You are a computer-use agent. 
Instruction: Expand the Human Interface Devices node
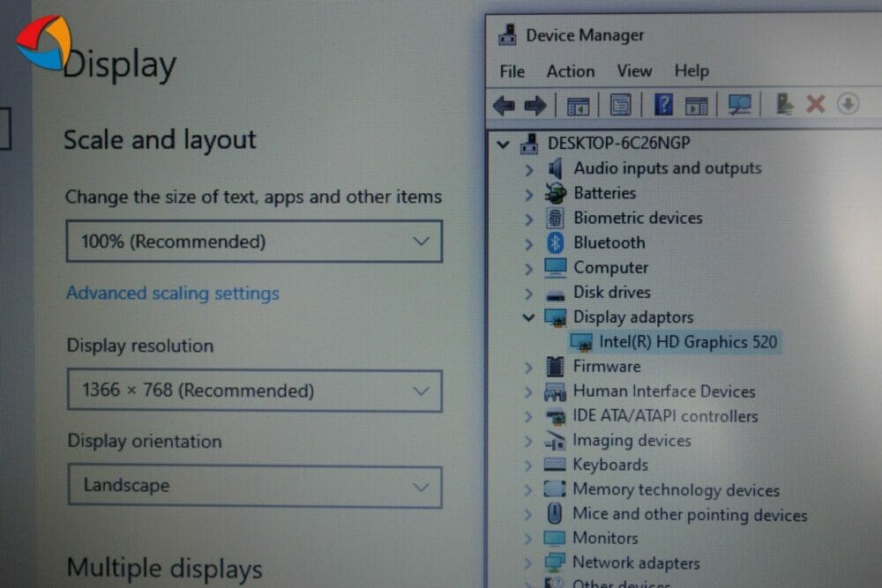pos(528,391)
